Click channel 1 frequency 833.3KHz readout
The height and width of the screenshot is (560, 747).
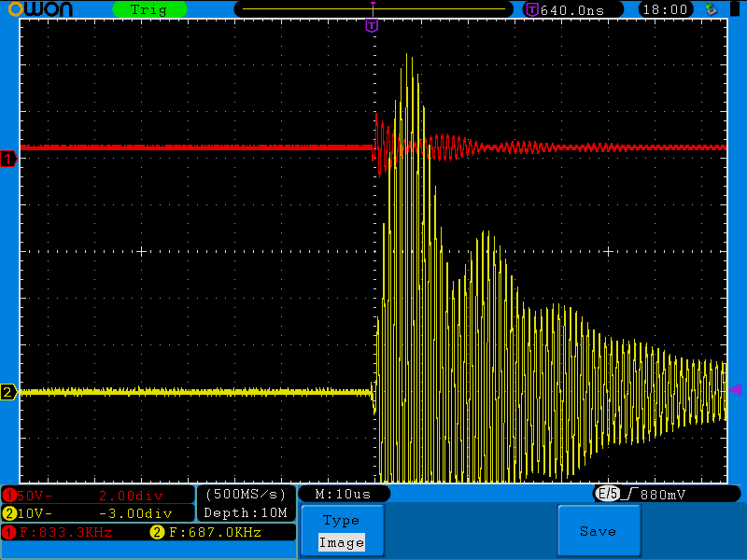(x=65, y=532)
